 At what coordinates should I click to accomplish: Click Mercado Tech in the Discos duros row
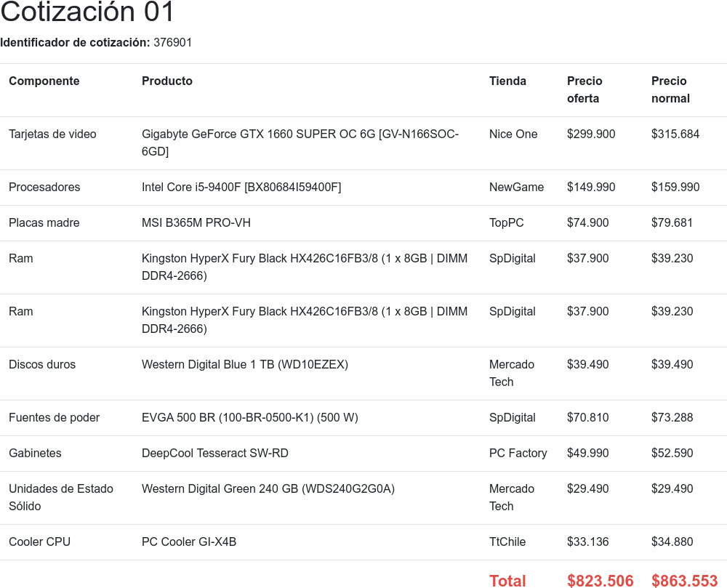pyautogui.click(x=511, y=374)
